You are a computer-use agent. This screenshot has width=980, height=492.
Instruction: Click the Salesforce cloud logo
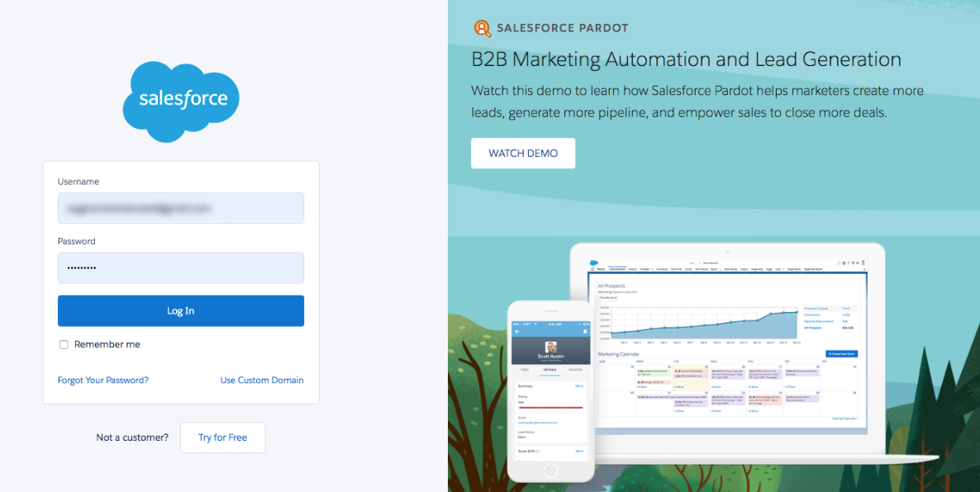(x=181, y=102)
